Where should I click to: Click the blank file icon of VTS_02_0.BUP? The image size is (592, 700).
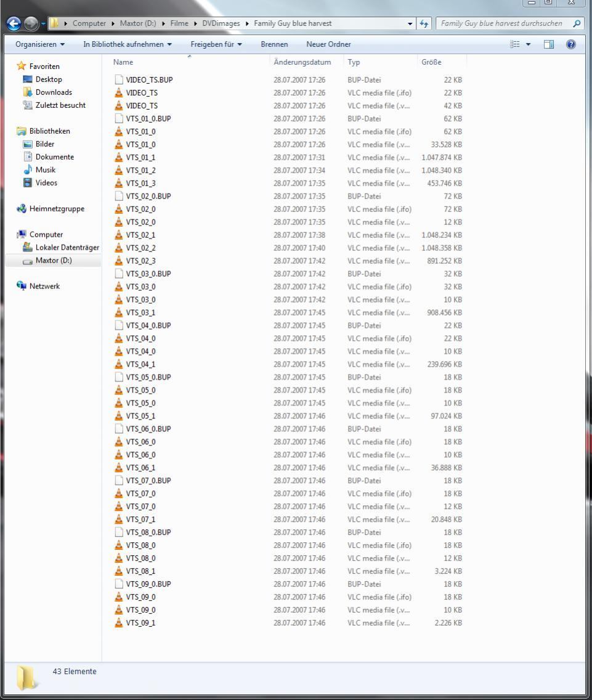118,196
